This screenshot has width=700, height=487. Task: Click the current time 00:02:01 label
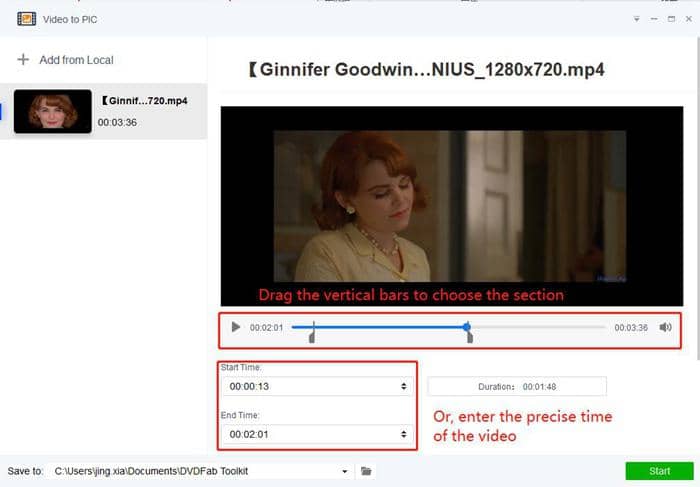tap(267, 328)
